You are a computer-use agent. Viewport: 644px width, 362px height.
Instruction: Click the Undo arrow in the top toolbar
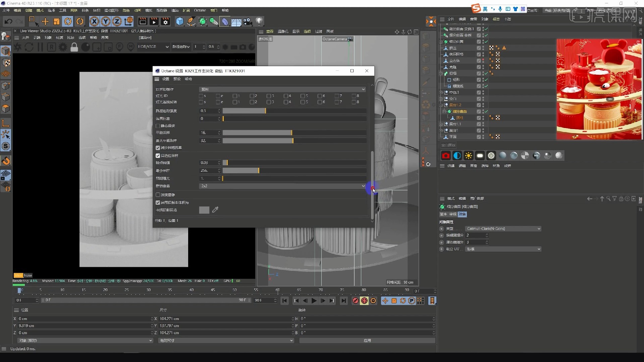click(x=8, y=21)
